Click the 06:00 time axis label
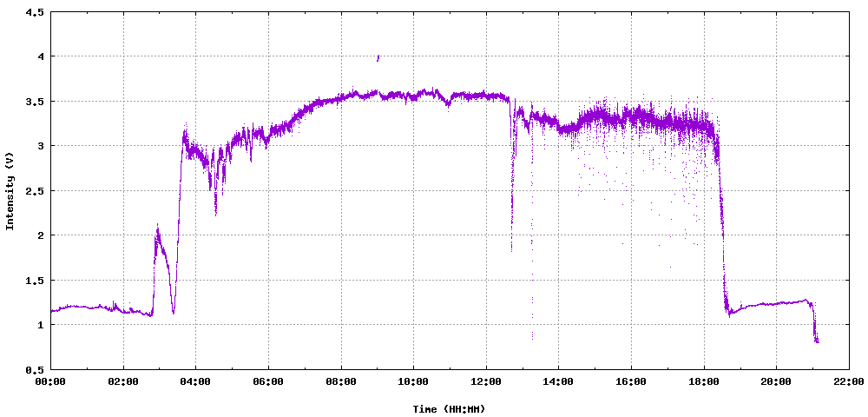The width and height of the screenshot is (868, 417). 268,381
